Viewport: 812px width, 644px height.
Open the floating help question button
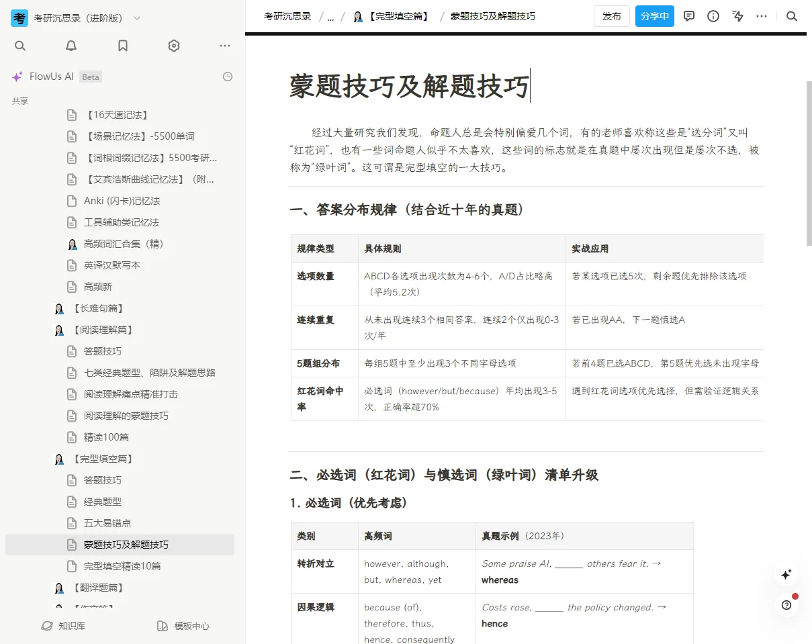point(786,604)
